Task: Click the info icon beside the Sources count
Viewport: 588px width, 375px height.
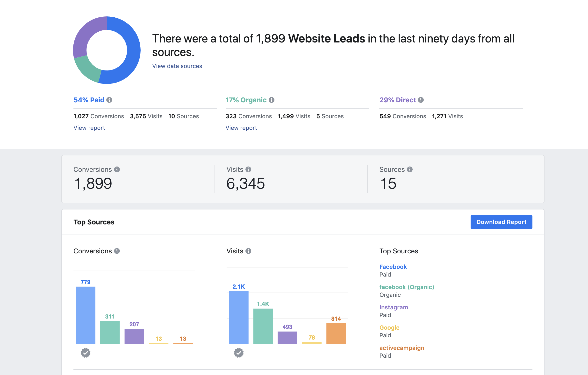Action: click(x=410, y=169)
